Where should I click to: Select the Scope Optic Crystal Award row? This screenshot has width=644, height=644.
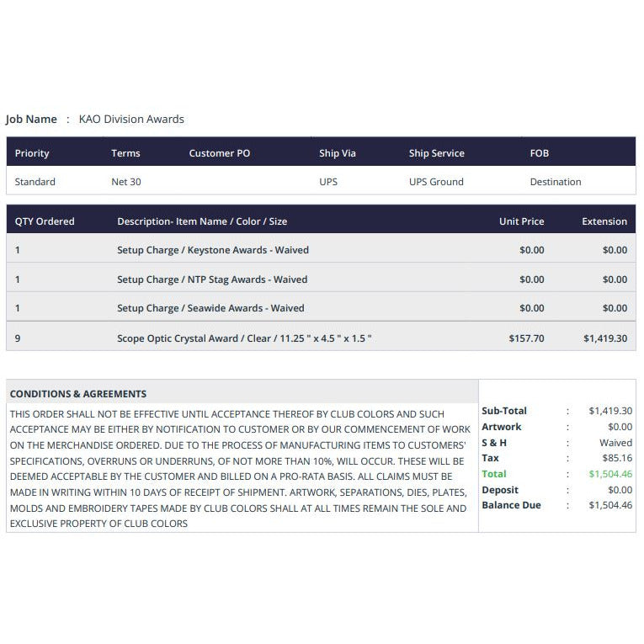[322, 337]
